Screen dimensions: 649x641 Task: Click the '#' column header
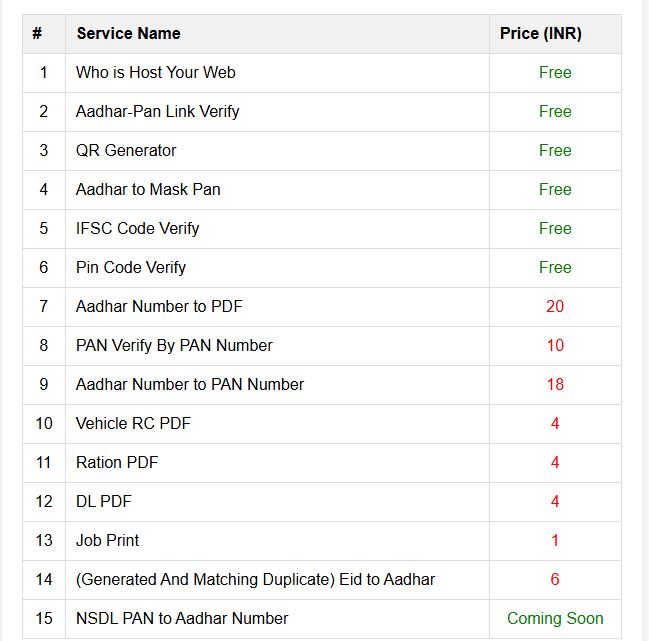point(37,33)
